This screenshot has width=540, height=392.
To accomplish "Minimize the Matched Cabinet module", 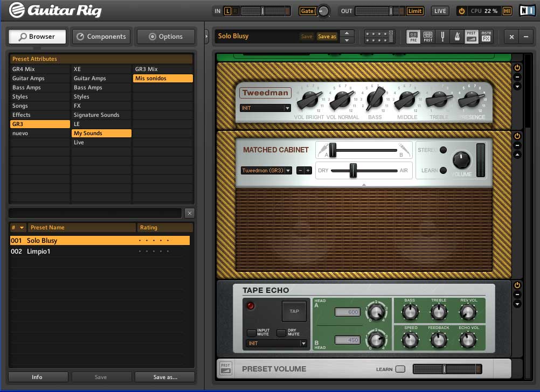I will (517, 145).
